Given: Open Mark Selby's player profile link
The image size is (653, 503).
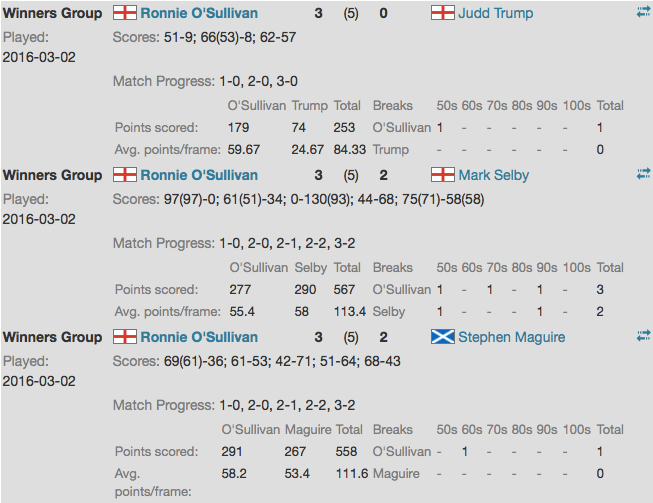Looking at the screenshot, I should (493, 175).
